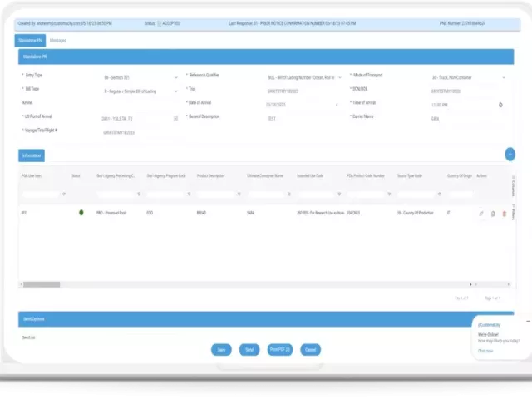Click the Voyage/Trip/Flight # input field
Image resolution: width=532 pixels, height=399 pixels.
(140, 133)
